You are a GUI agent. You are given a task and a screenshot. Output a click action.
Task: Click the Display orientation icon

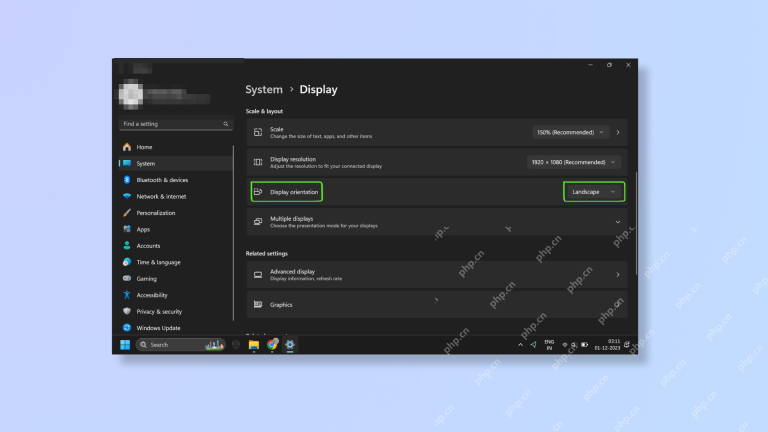pyautogui.click(x=258, y=192)
